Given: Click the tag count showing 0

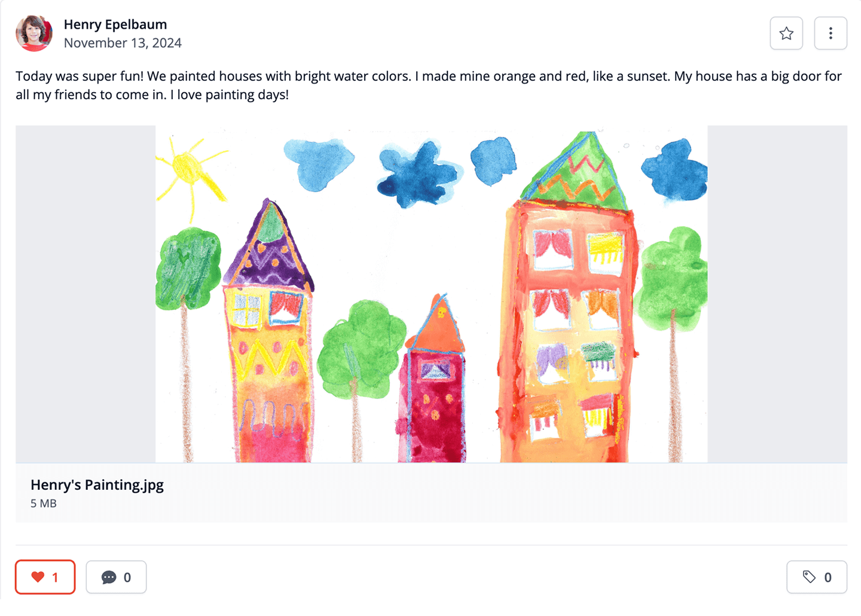Looking at the screenshot, I should tap(828, 577).
